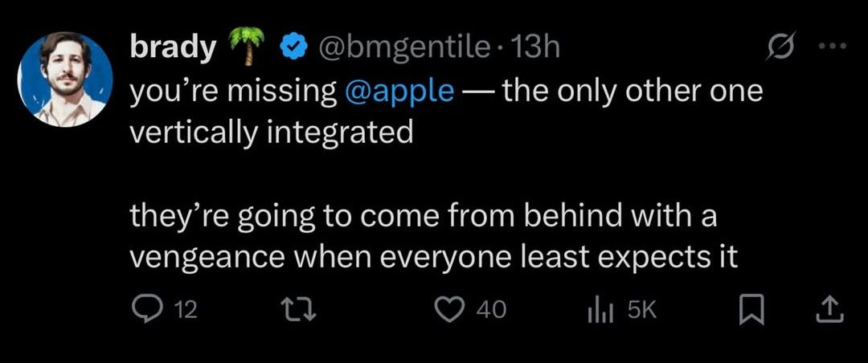This screenshot has width=868, height=363.
Task: Click the 5K views count
Action: tap(641, 310)
